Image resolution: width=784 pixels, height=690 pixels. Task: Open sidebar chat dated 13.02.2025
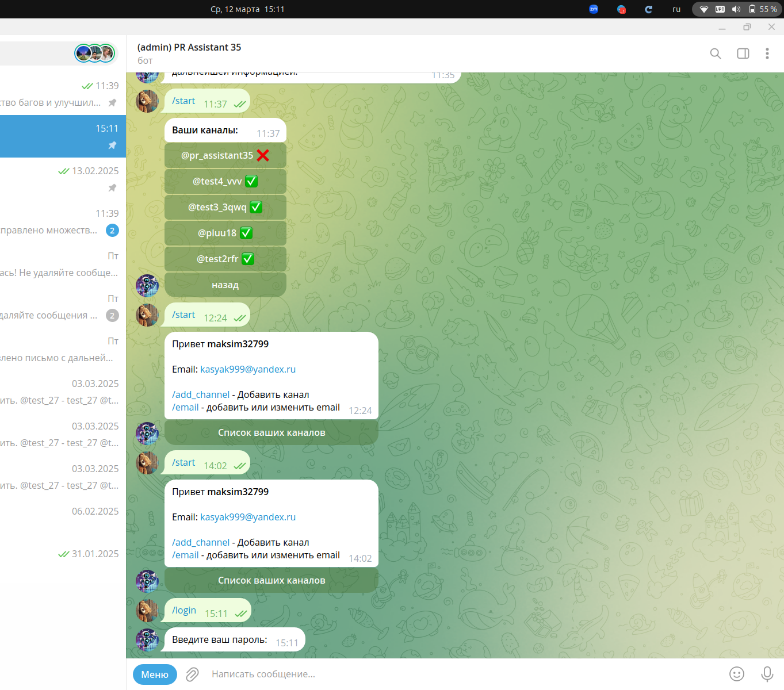tap(63, 179)
